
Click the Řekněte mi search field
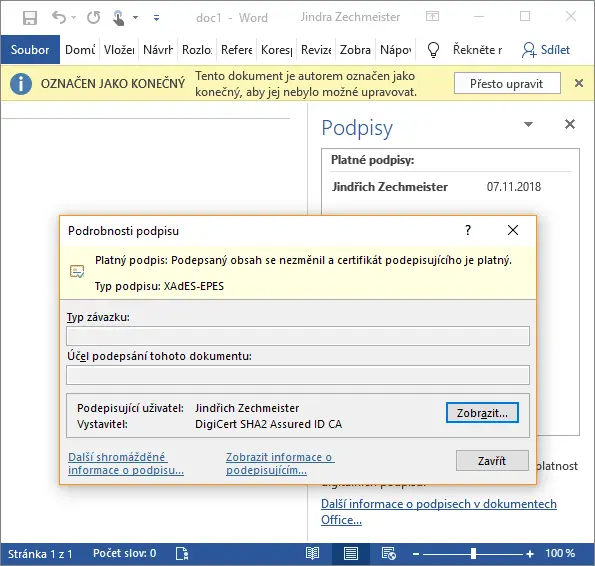477,50
